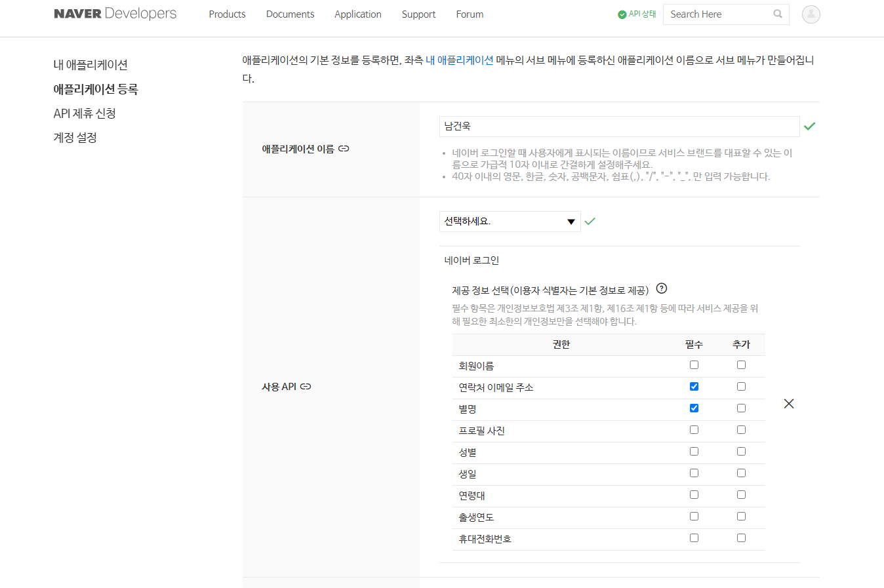The image size is (884, 588).
Task: Click the question mark help icon
Action: [x=662, y=288]
